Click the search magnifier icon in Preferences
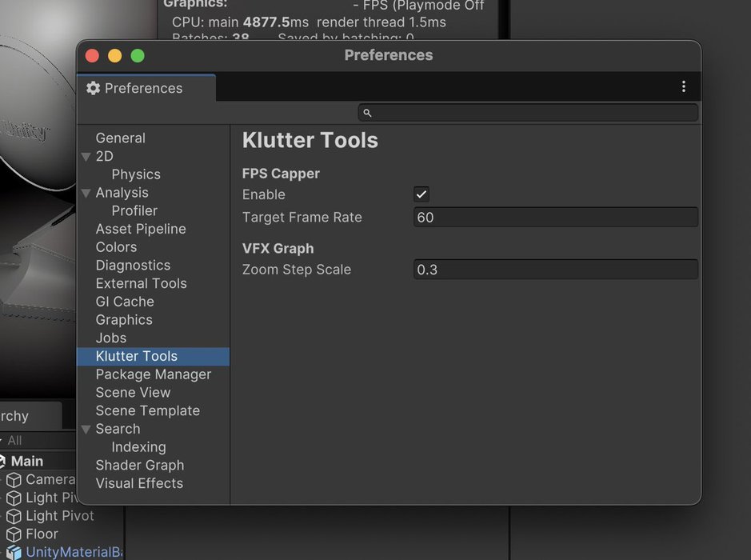Screen dimensions: 751x560 tap(368, 113)
